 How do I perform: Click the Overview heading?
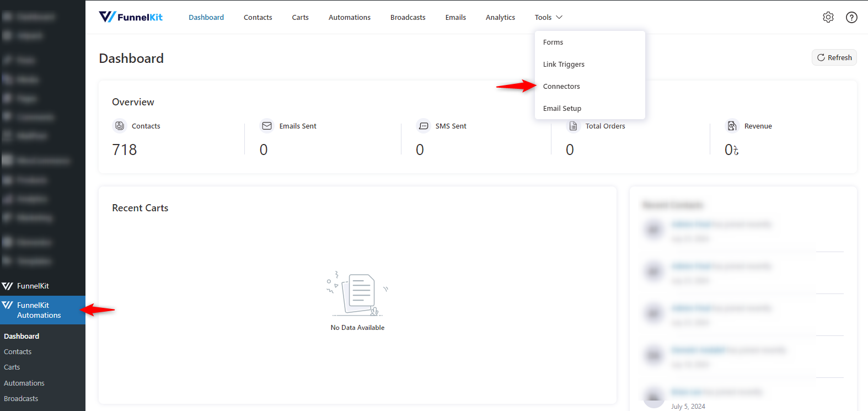pos(133,102)
